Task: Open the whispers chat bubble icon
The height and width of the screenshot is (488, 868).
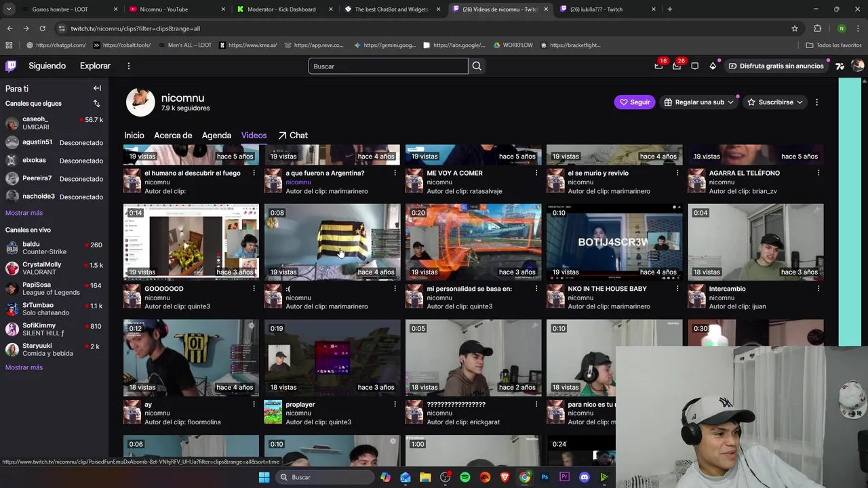Action: click(x=694, y=66)
